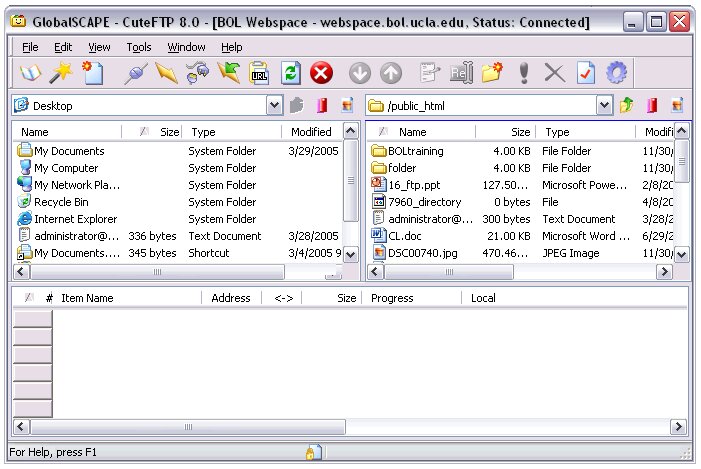Viewport: 701px width, 469px height.
Task: Open the /public_html path dropdown
Action: (604, 106)
